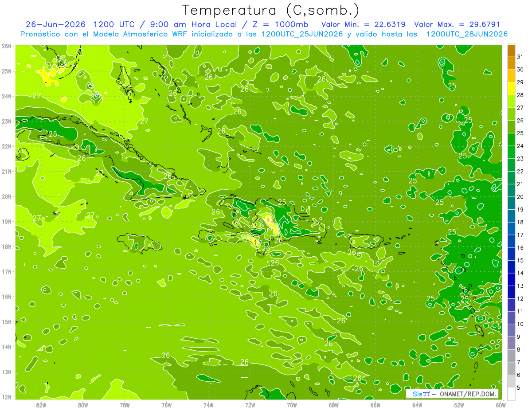532x411 pixels.
Task: Click the "24" label on color scale
Action: point(520,146)
